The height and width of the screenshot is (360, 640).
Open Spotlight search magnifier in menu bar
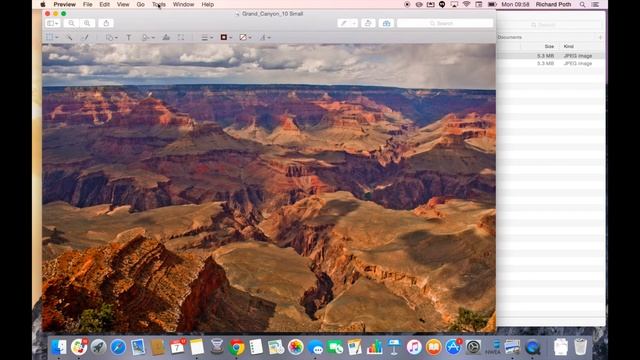click(x=582, y=4)
